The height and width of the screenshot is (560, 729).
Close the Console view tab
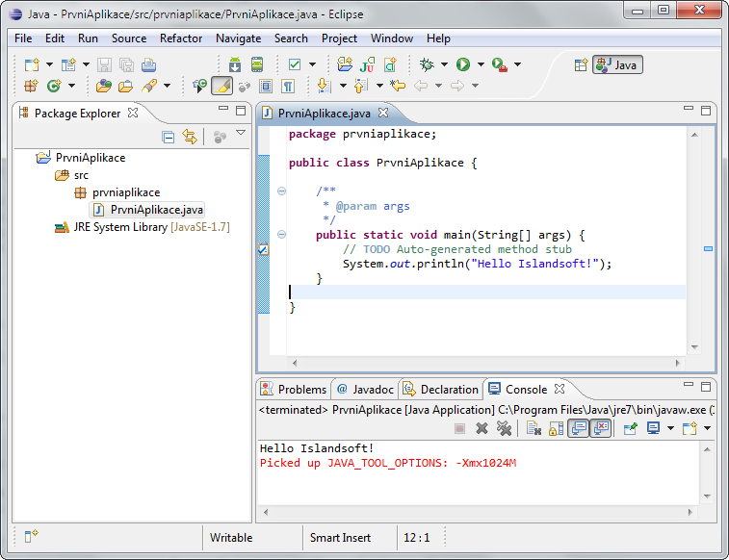pyautogui.click(x=560, y=389)
